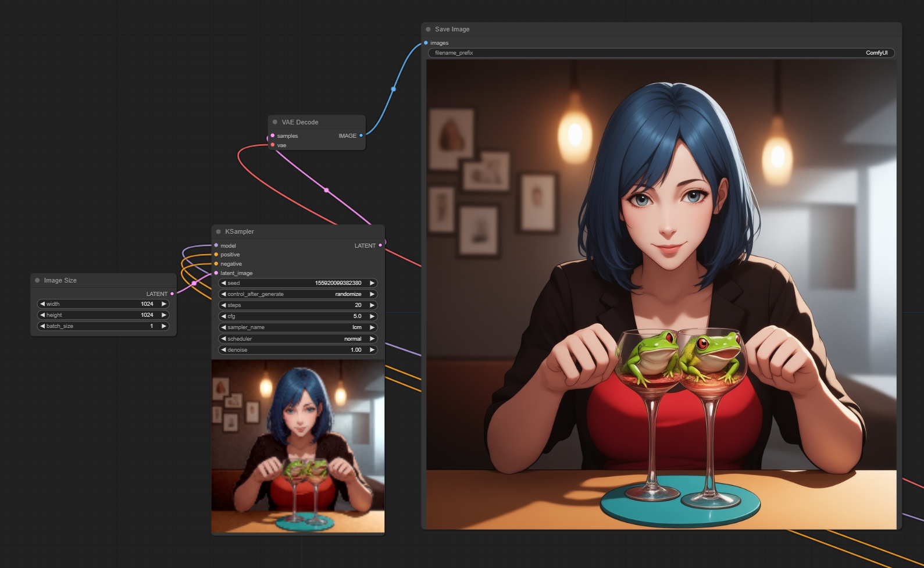Select the Image Size node by its title
Viewport: 924px width, 568px height.
[x=60, y=280]
